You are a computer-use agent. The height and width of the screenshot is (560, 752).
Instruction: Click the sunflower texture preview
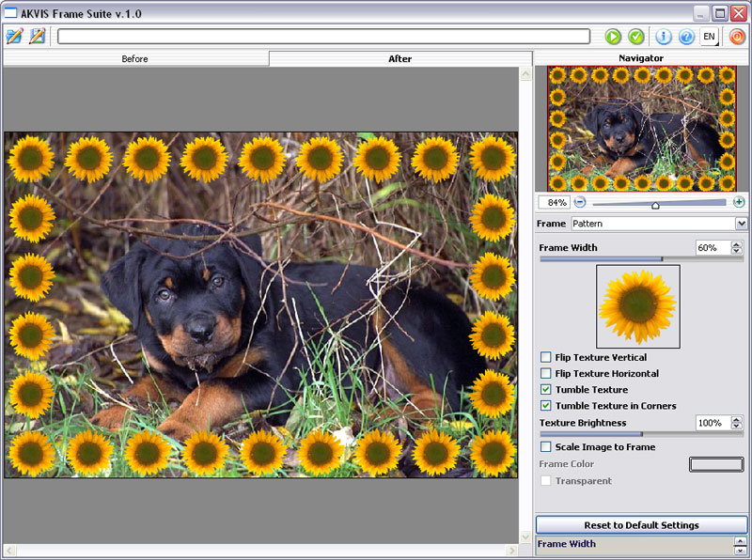pyautogui.click(x=638, y=306)
